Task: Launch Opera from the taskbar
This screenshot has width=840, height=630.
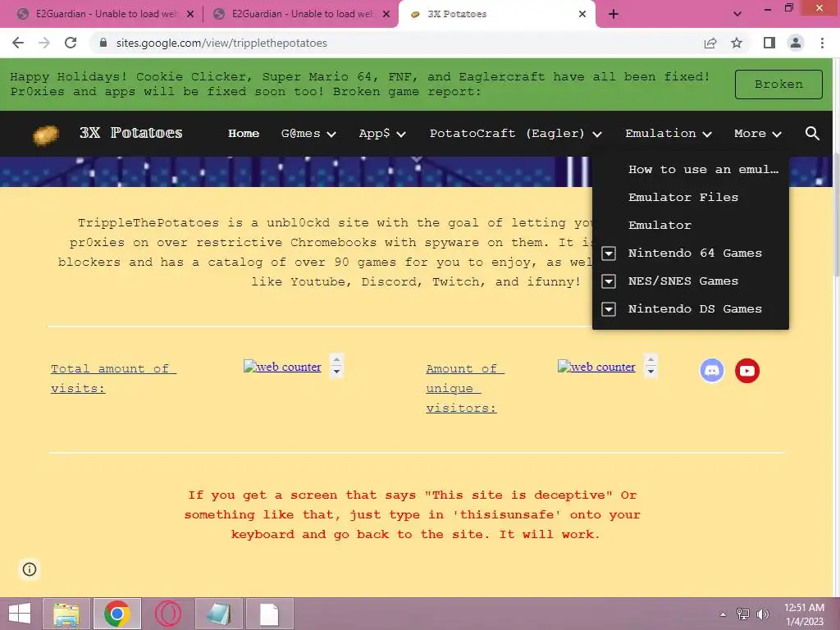Action: (167, 614)
